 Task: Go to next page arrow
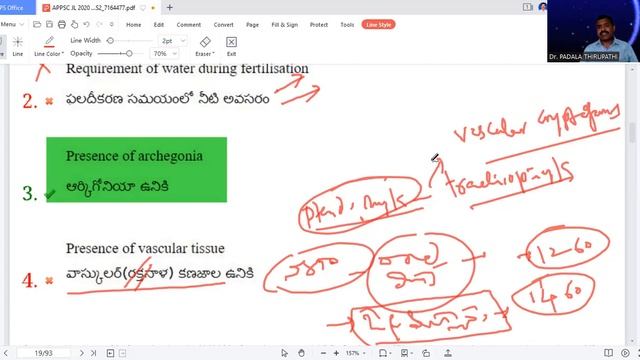click(81, 353)
